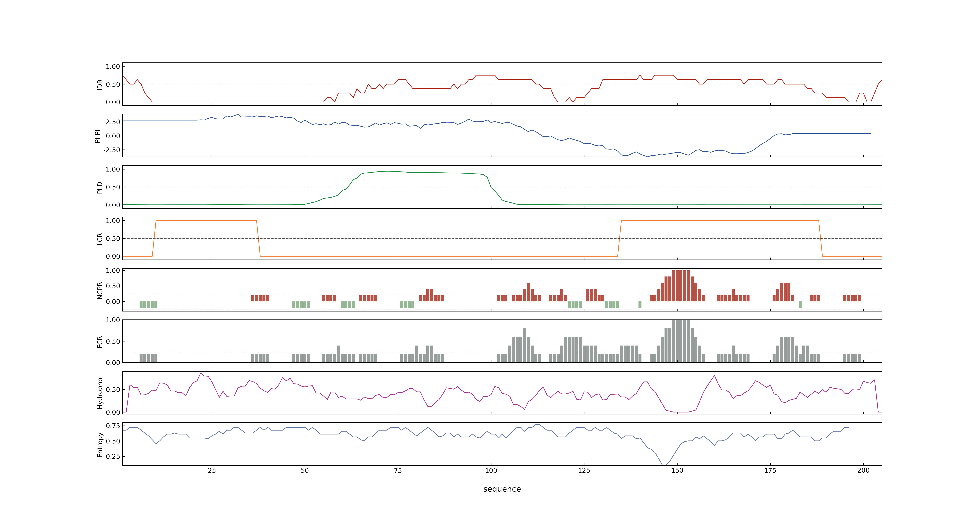The height and width of the screenshot is (523, 980).
Task: Click x-axis tick label 100
Action: pyautogui.click(x=491, y=470)
